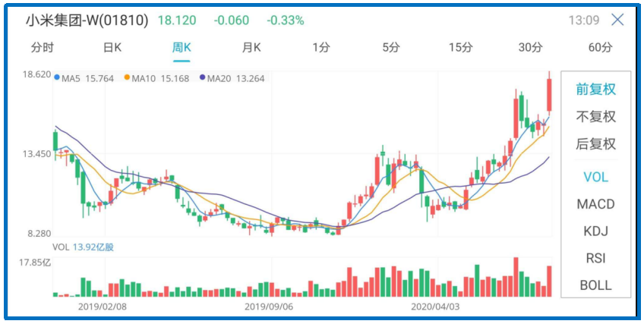Select the 30分 chart tab

pyautogui.click(x=530, y=47)
